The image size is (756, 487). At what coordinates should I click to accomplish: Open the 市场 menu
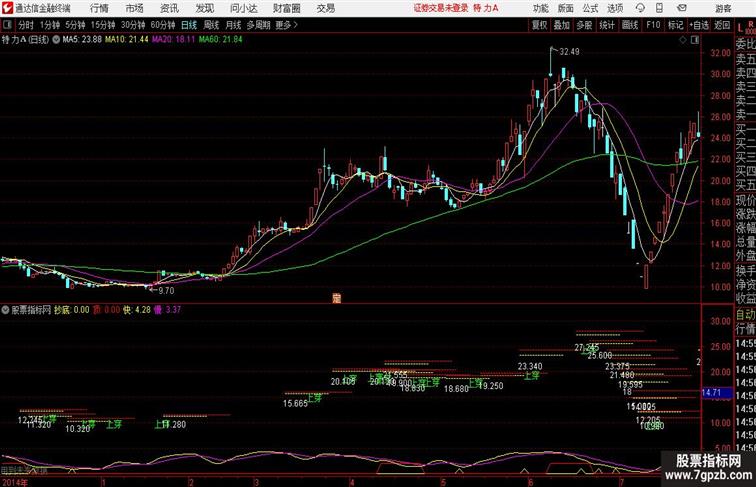coord(135,8)
